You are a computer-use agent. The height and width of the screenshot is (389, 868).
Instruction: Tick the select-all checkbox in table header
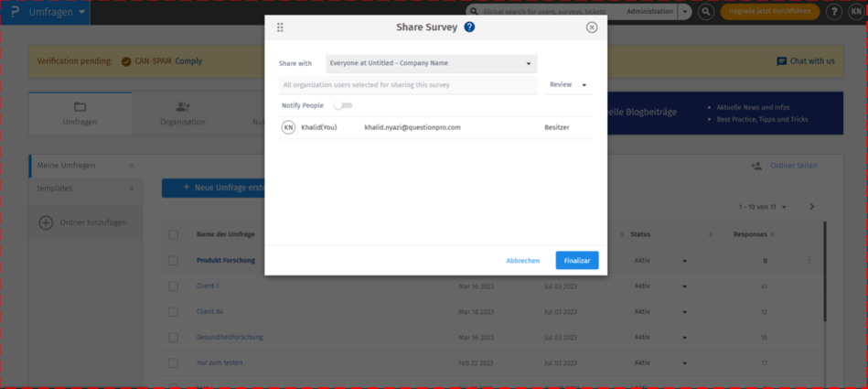coord(173,234)
